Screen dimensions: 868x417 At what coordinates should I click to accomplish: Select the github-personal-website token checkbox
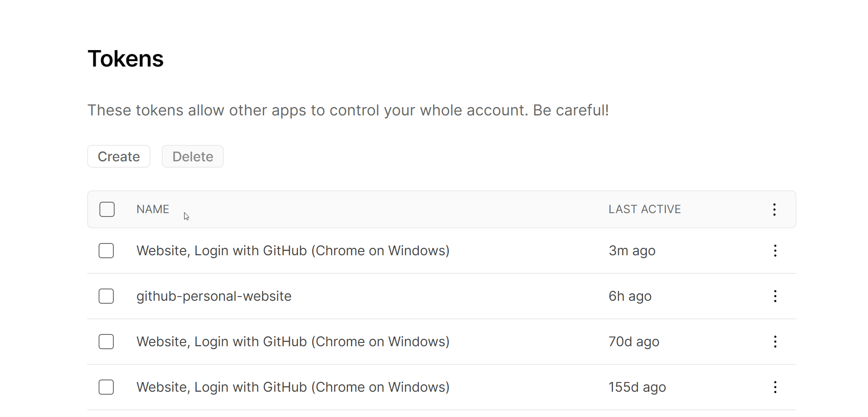106,296
